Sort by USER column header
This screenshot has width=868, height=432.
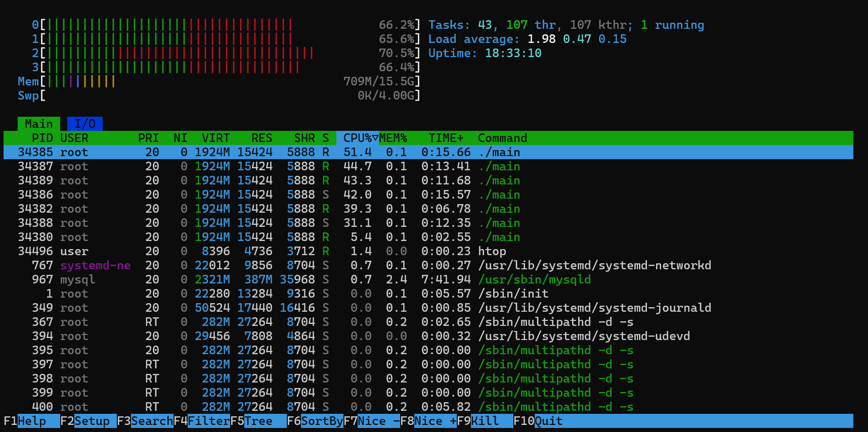pyautogui.click(x=74, y=138)
